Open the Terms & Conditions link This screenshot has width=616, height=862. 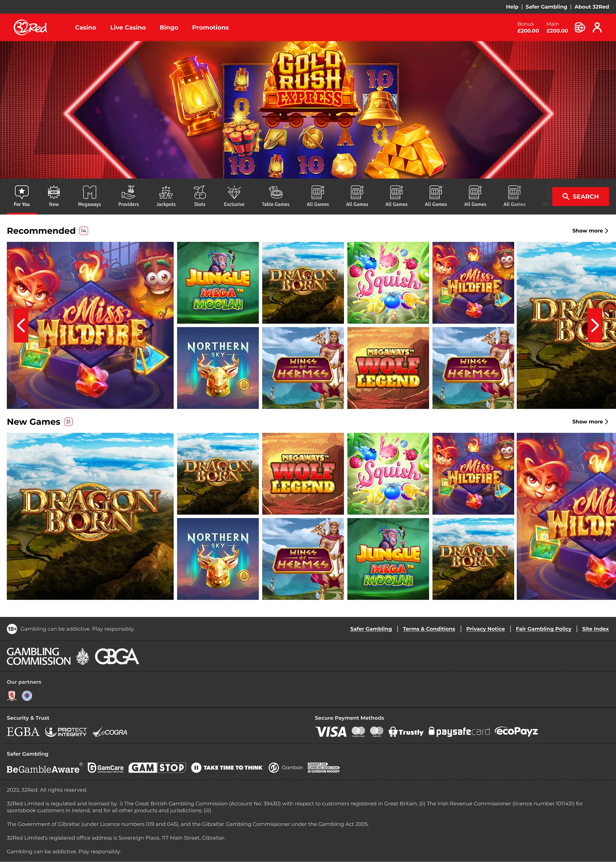point(429,629)
